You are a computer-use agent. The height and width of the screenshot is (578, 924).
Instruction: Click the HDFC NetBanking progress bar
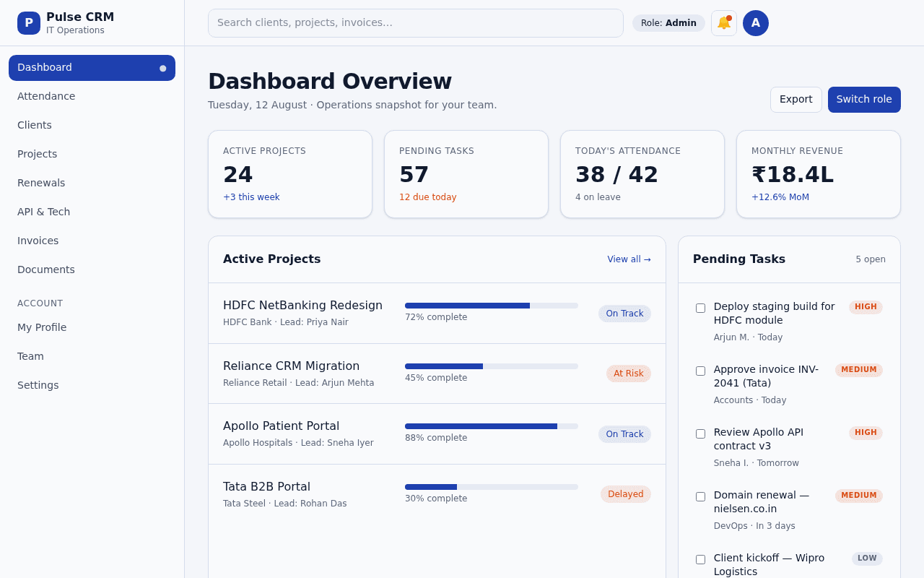pos(492,306)
